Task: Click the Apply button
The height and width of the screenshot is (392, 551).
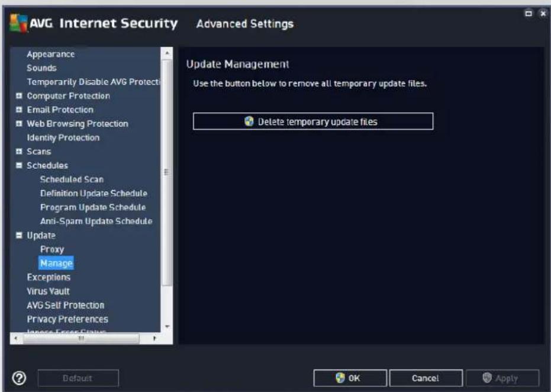Action: (x=502, y=378)
